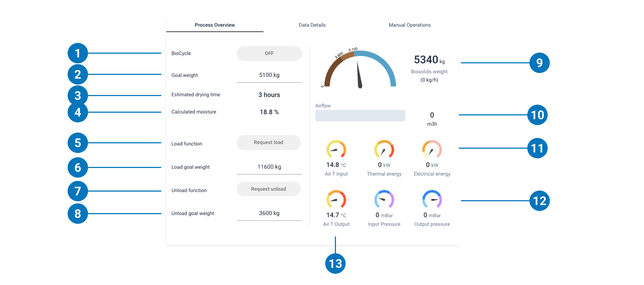Click the 18.8 % calculated moisture value
644x285 pixels.
point(269,112)
